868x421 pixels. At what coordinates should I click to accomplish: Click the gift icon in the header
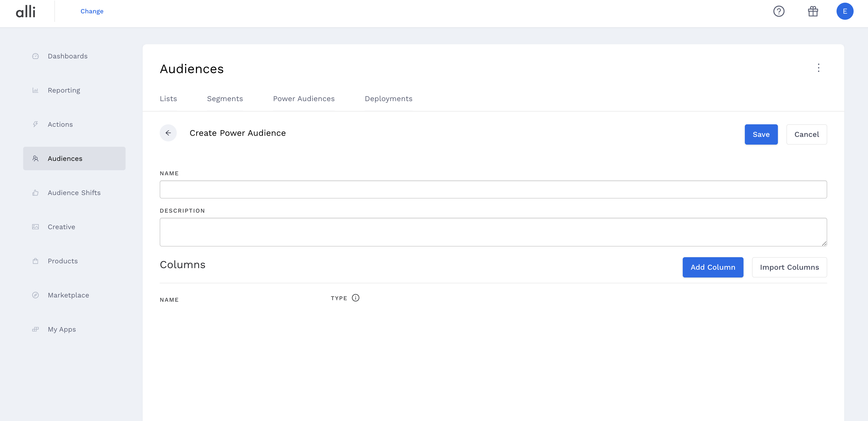(x=813, y=11)
